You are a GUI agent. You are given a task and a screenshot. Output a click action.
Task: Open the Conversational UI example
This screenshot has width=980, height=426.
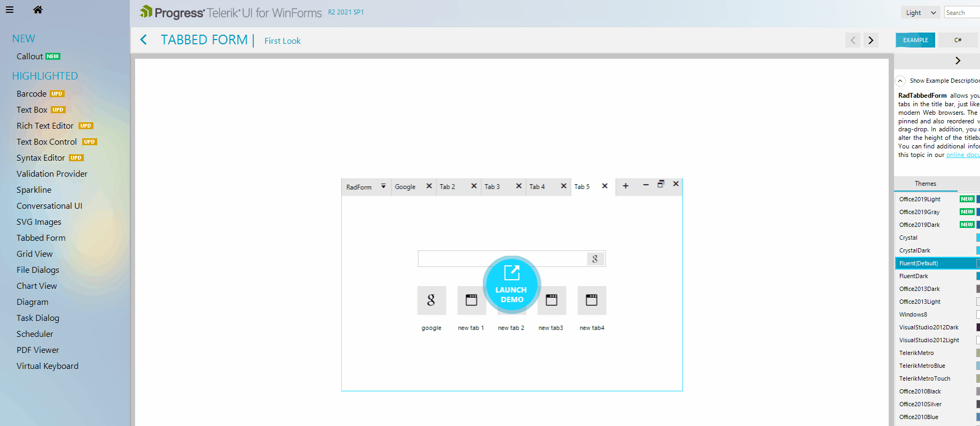point(49,206)
